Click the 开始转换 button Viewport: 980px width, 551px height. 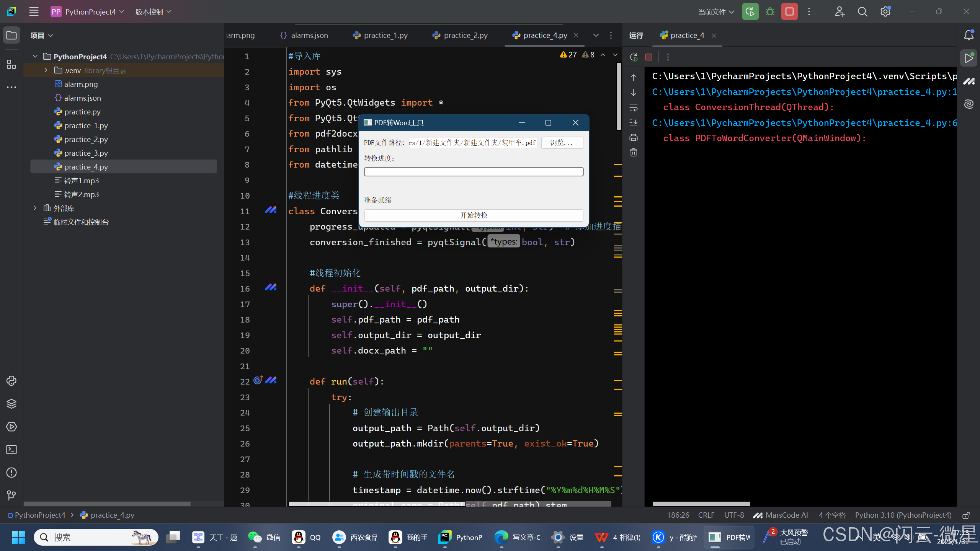[x=474, y=215]
